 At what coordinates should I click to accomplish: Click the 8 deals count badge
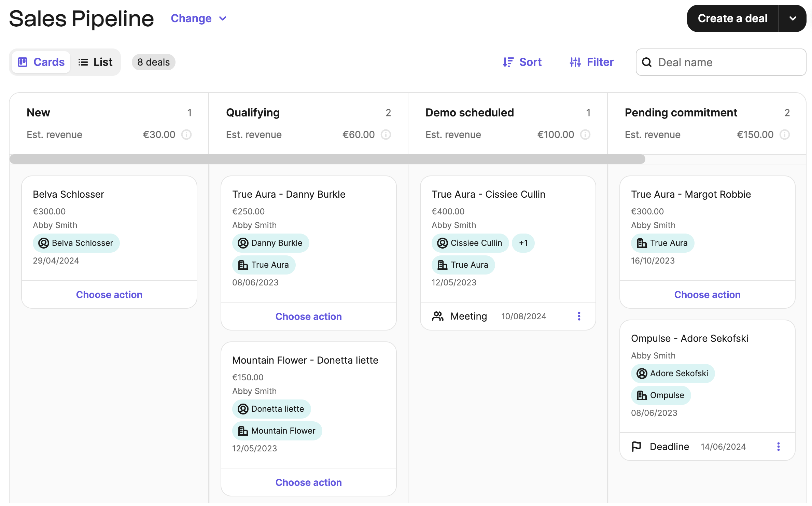154,62
